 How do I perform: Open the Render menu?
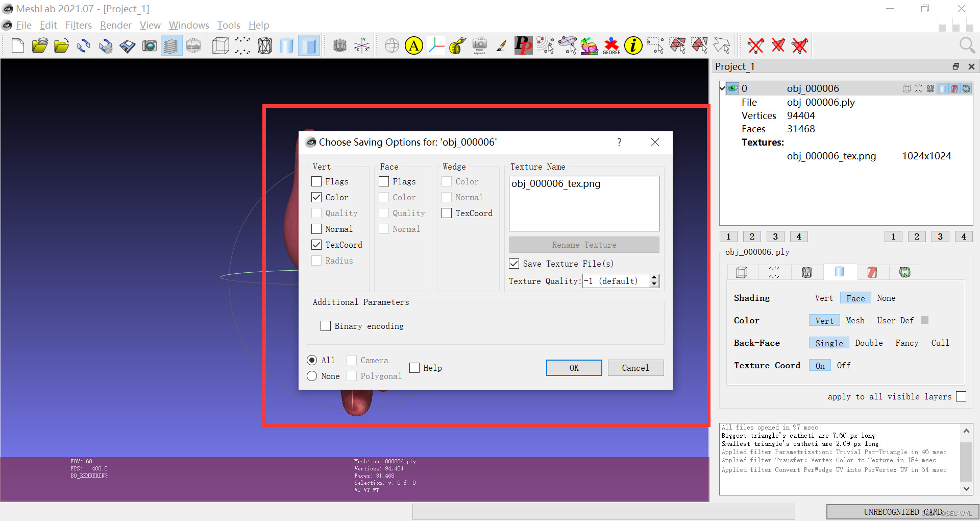click(115, 25)
